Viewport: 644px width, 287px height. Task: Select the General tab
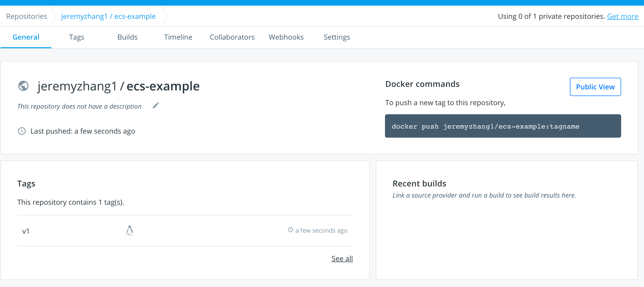click(x=26, y=37)
